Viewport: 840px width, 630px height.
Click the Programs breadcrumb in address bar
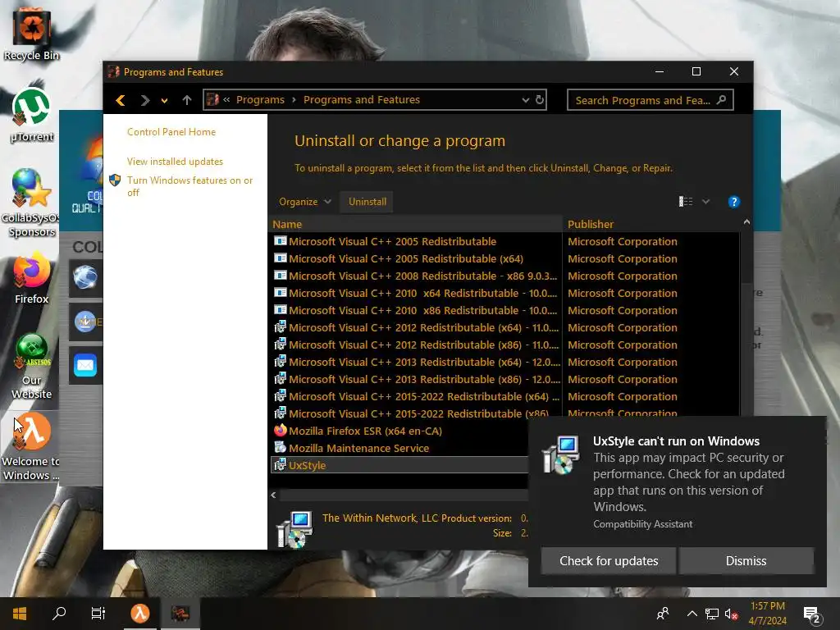pyautogui.click(x=260, y=99)
